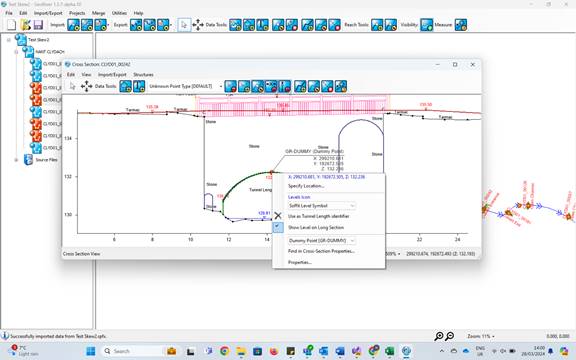The image size is (576, 360).
Task: Zoom in with the plus magnifier in status bar
Action: 439,336
